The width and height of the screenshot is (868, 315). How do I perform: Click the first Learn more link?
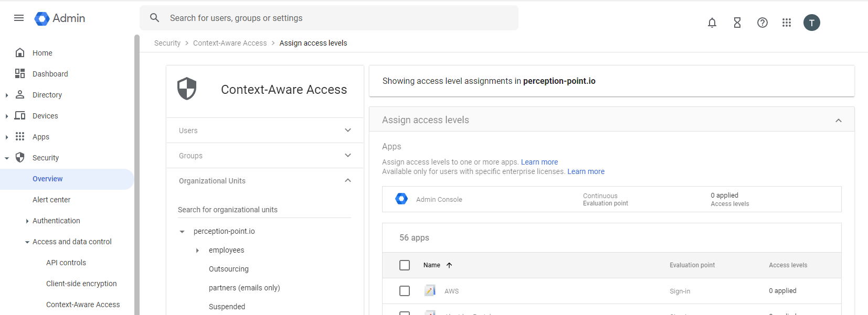click(539, 162)
